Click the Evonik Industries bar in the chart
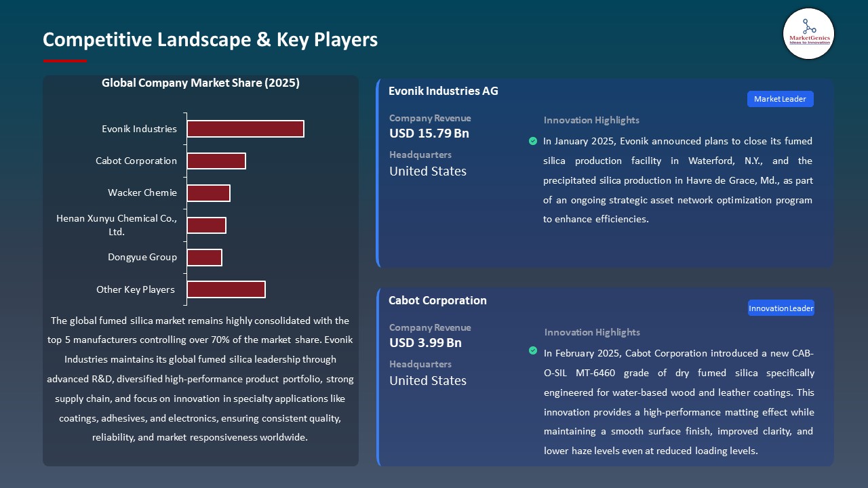The height and width of the screenshot is (488, 868). (245, 128)
